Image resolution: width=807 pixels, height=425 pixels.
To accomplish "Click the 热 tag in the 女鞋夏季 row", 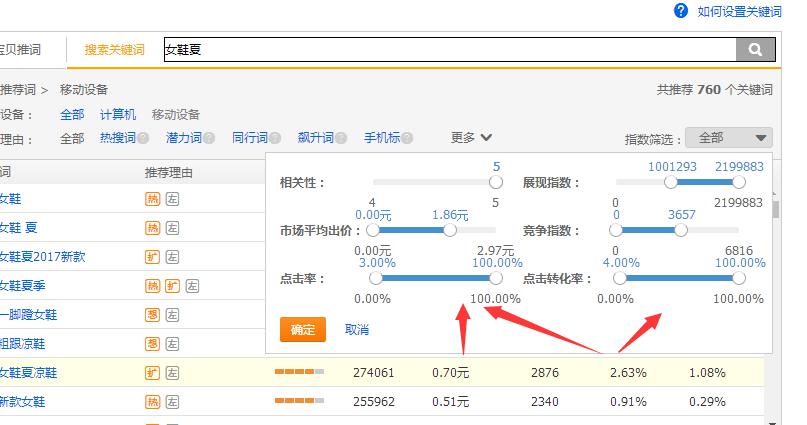I will click(x=153, y=286).
